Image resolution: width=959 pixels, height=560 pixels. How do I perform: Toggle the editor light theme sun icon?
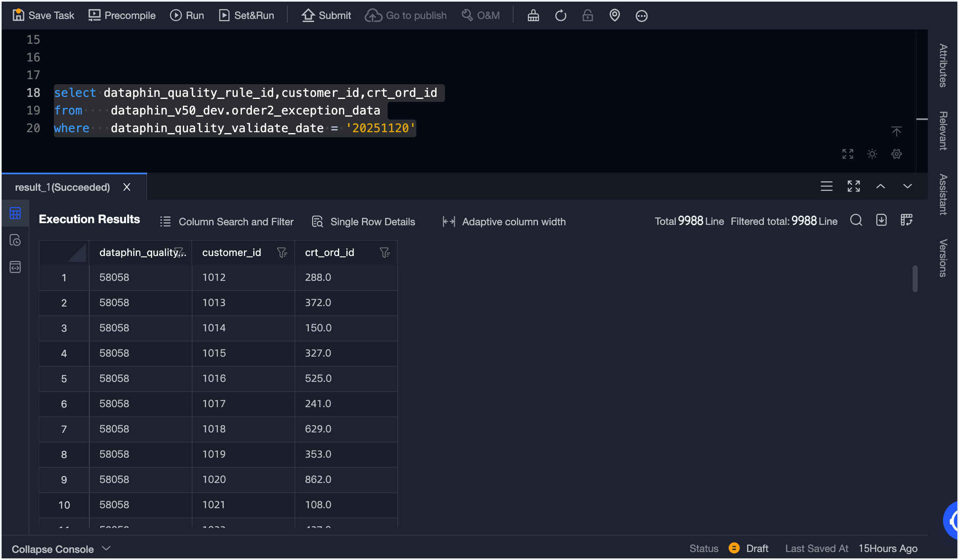872,154
